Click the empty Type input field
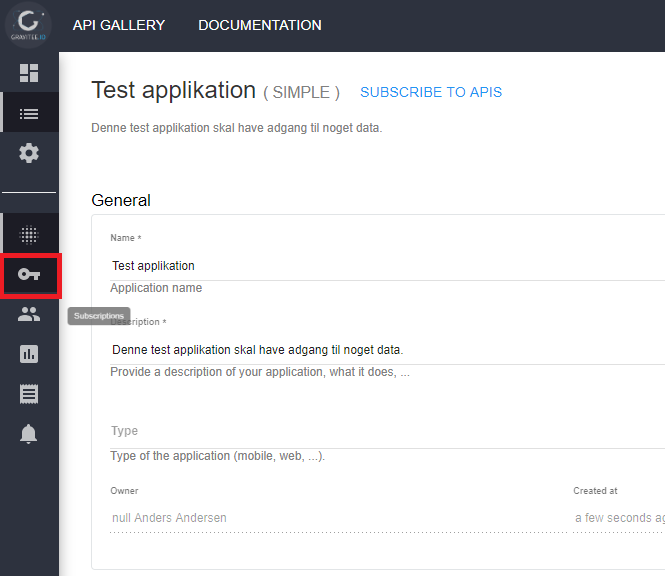The image size is (665, 576). (380, 432)
